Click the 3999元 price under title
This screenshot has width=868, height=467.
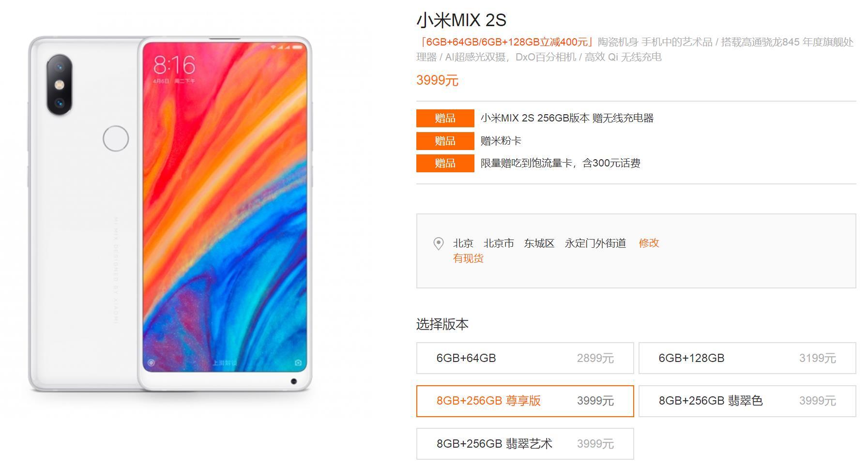coord(437,80)
